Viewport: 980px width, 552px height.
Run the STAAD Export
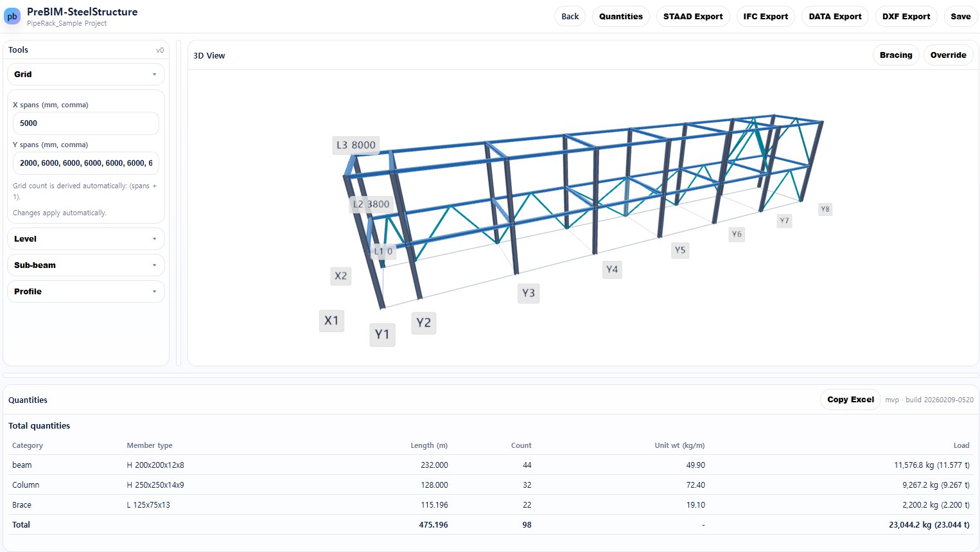pos(693,16)
